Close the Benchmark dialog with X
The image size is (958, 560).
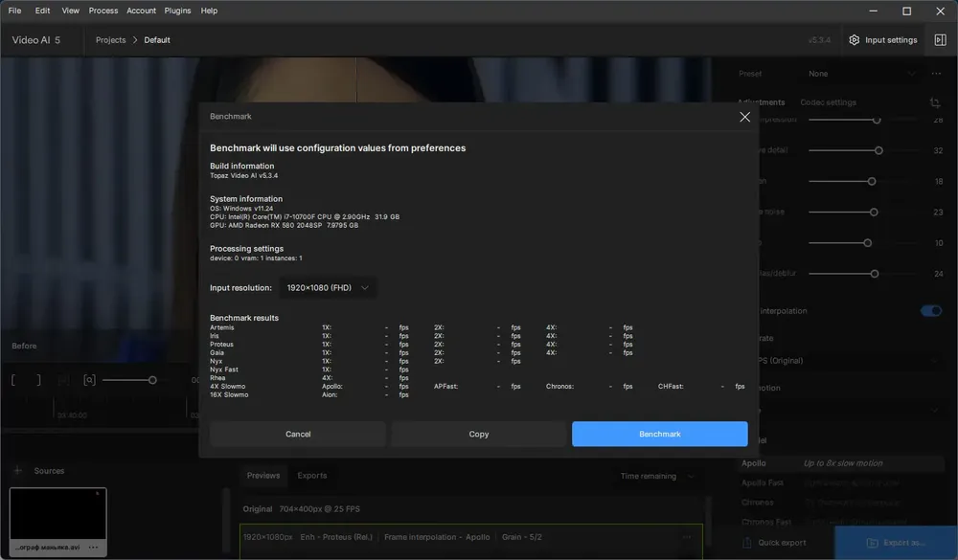click(744, 117)
